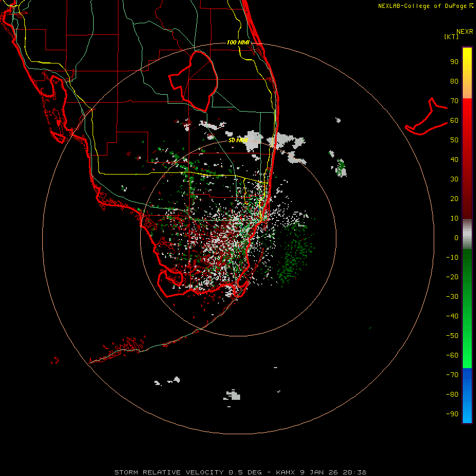This screenshot has height=476, width=476.
Task: Click the Storm Relative Velocity caption
Action: (x=240, y=472)
